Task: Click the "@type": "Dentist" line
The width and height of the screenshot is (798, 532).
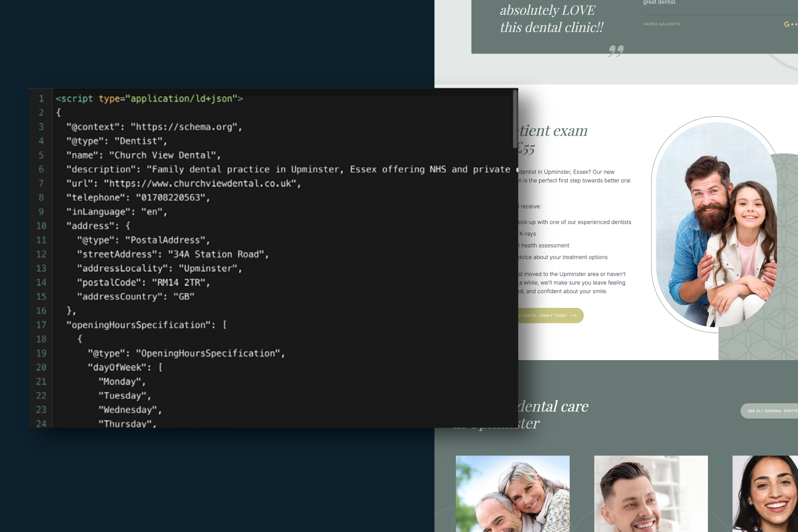Action: click(117, 141)
